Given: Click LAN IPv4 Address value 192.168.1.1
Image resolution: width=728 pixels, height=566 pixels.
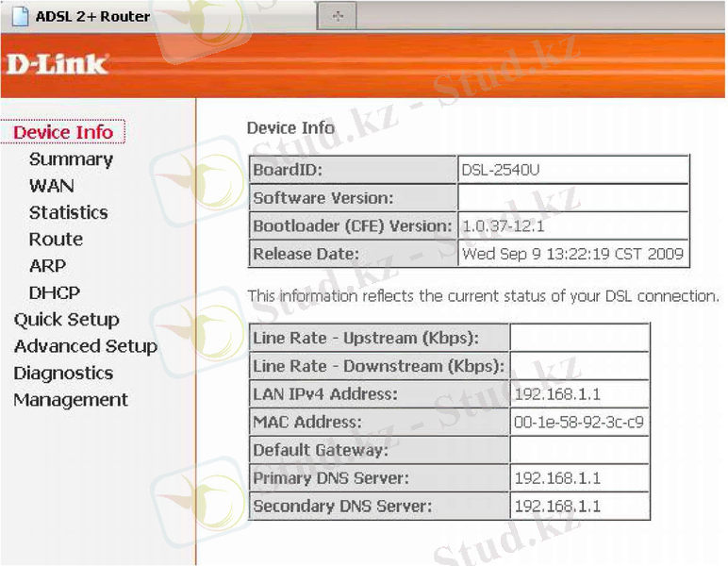Looking at the screenshot, I should coord(557,394).
